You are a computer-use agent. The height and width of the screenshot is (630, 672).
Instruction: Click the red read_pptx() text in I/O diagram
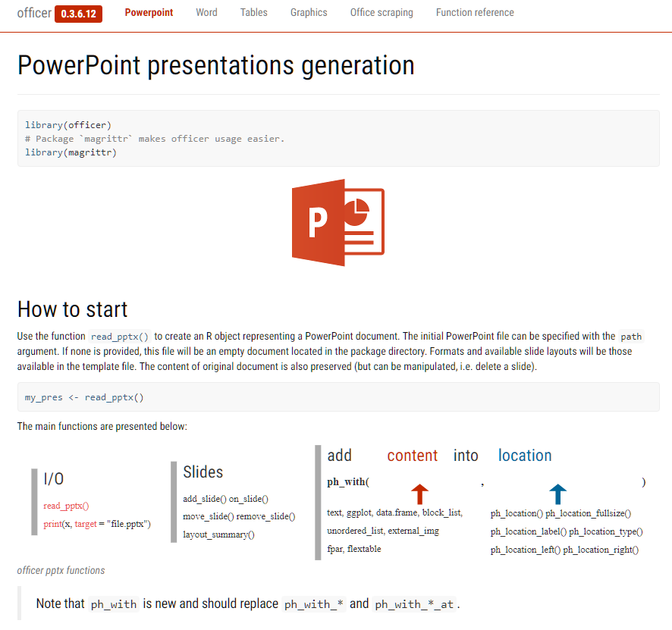coord(66,506)
